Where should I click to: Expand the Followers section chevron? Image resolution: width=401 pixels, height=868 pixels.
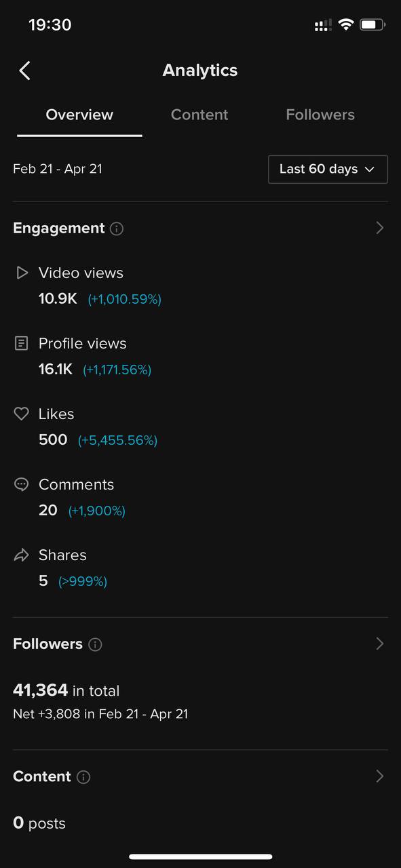380,644
